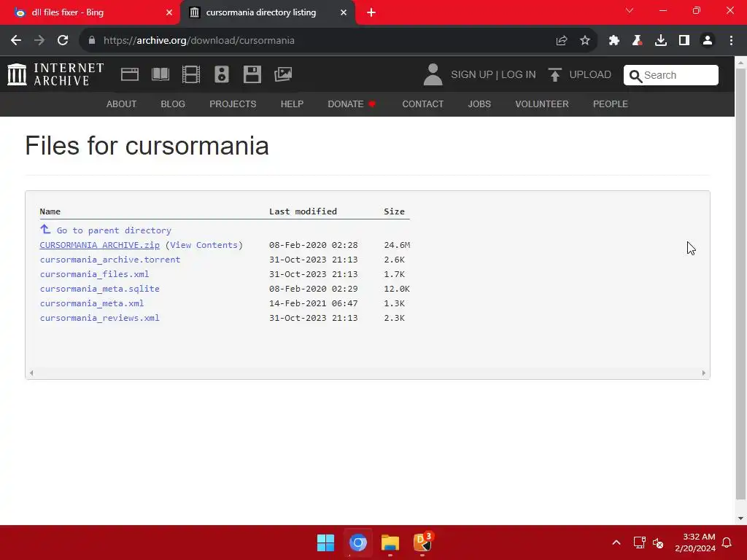Close the dll files fixer tab
This screenshot has height=560, width=747.
coord(169,13)
